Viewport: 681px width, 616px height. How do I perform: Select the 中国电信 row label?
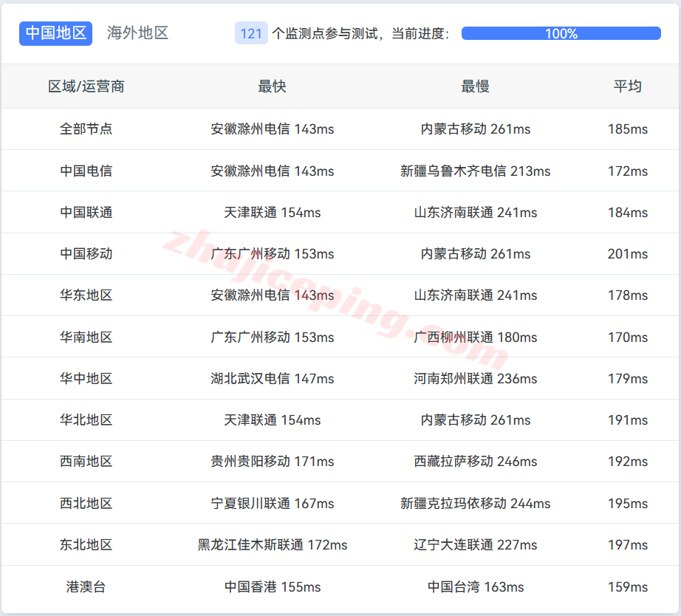click(x=86, y=171)
